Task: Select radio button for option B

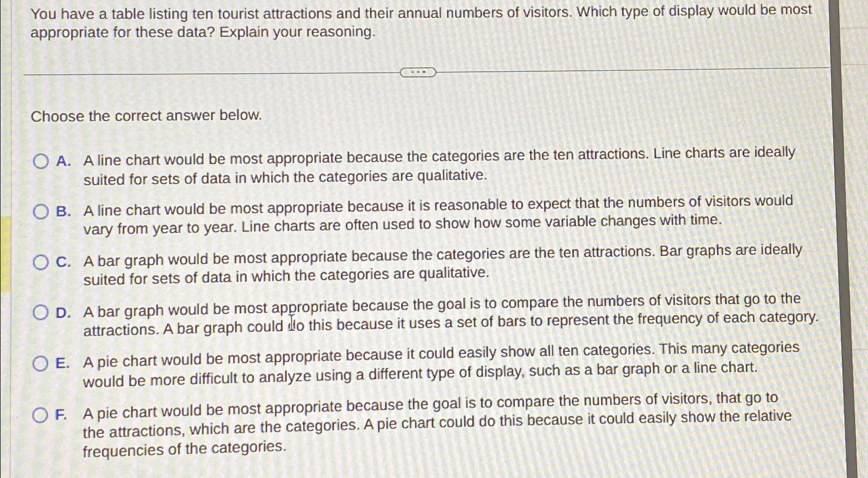Action: coord(41,211)
